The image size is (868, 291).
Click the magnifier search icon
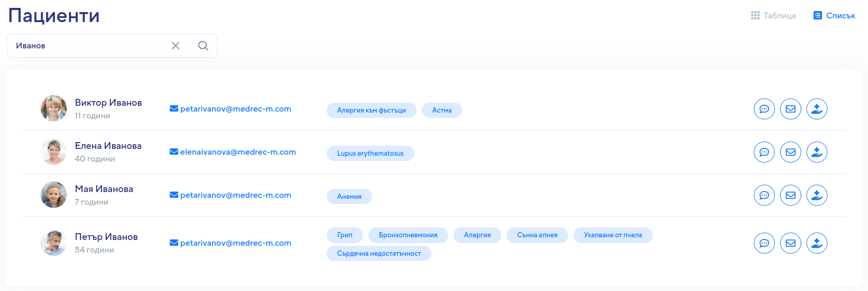(x=203, y=46)
